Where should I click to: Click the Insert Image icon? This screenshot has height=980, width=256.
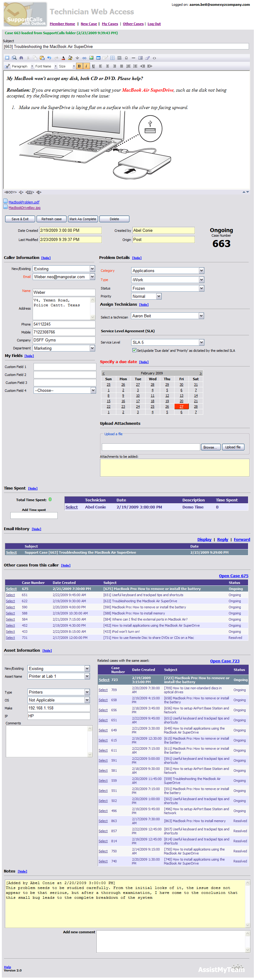tap(92, 58)
